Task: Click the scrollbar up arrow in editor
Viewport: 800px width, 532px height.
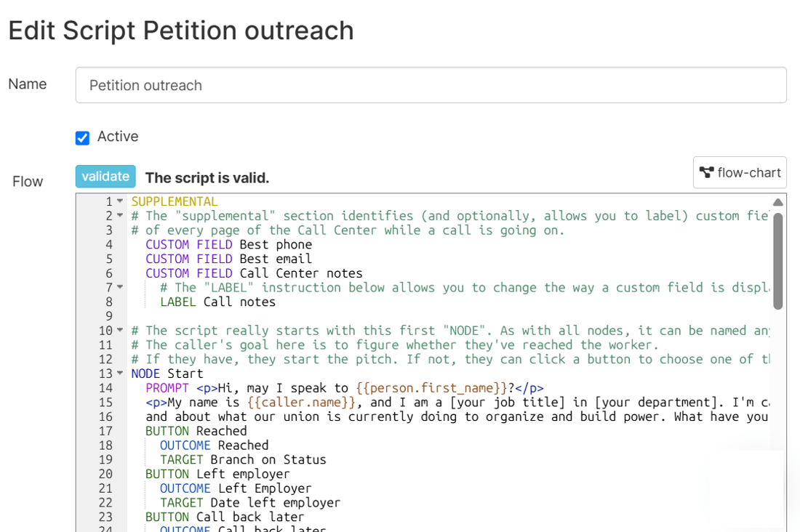Action: 778,203
